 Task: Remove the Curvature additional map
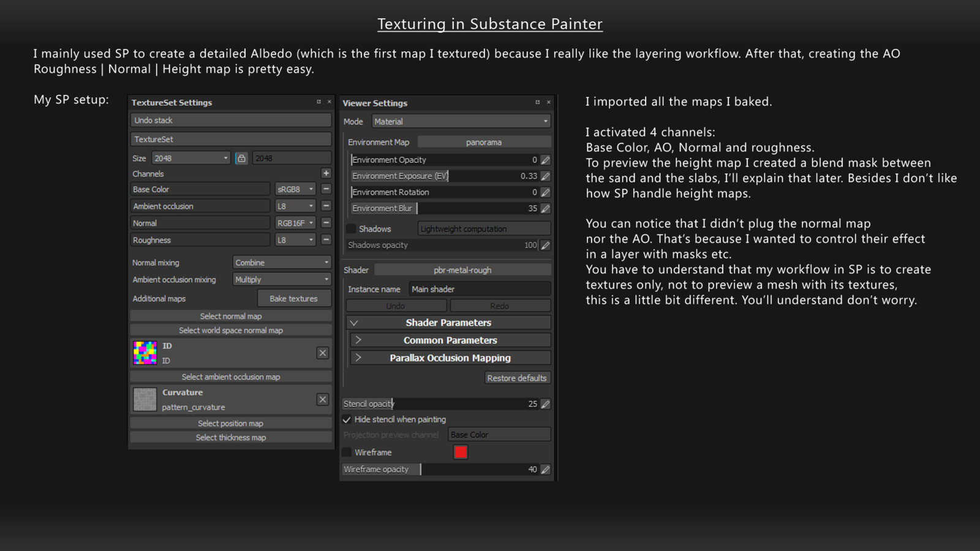(323, 400)
